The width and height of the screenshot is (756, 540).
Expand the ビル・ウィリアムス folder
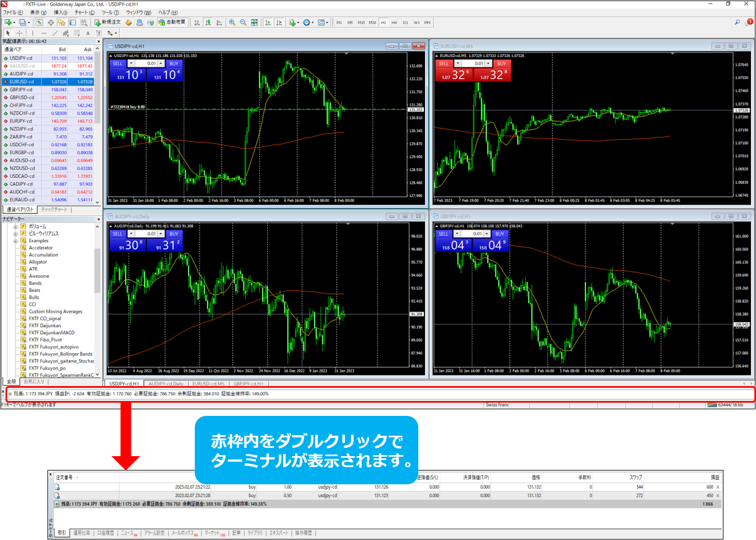[x=15, y=234]
